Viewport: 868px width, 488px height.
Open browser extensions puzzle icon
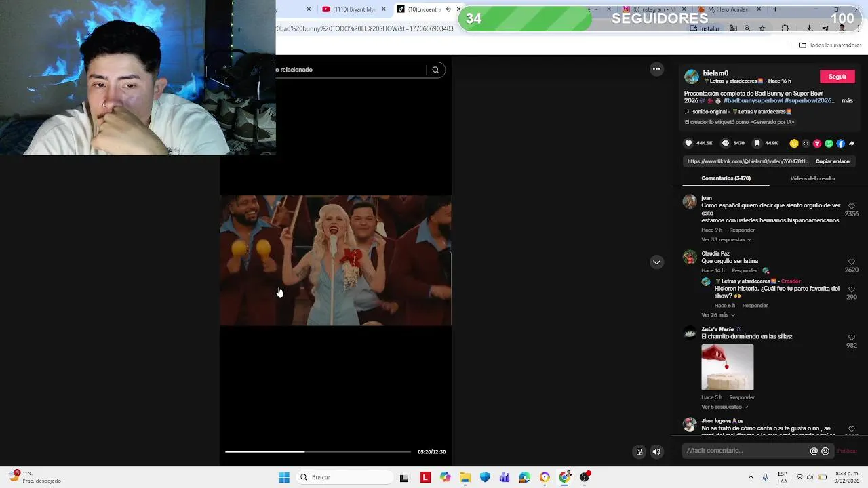click(x=785, y=28)
